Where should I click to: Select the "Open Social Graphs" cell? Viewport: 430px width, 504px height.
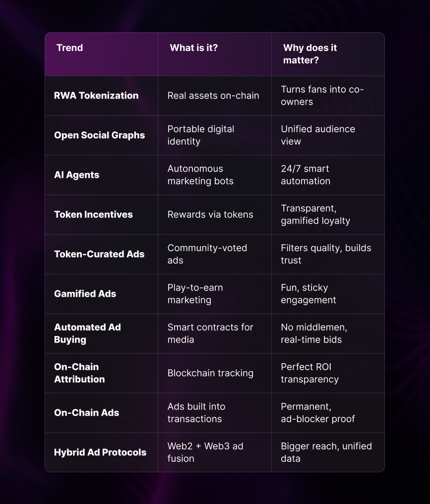point(99,135)
